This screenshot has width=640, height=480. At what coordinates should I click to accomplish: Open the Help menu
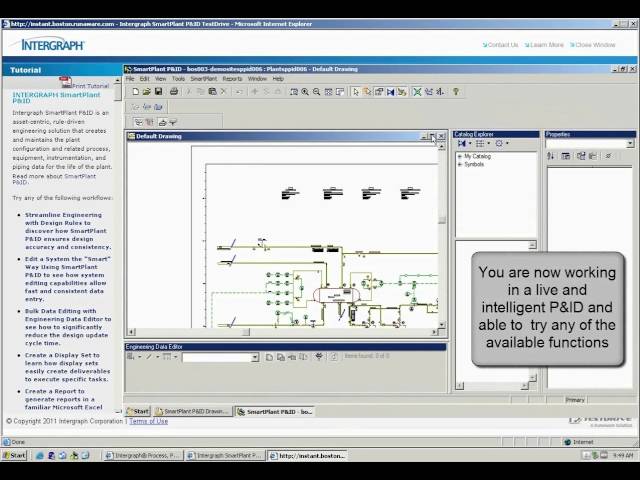[x=278, y=79]
